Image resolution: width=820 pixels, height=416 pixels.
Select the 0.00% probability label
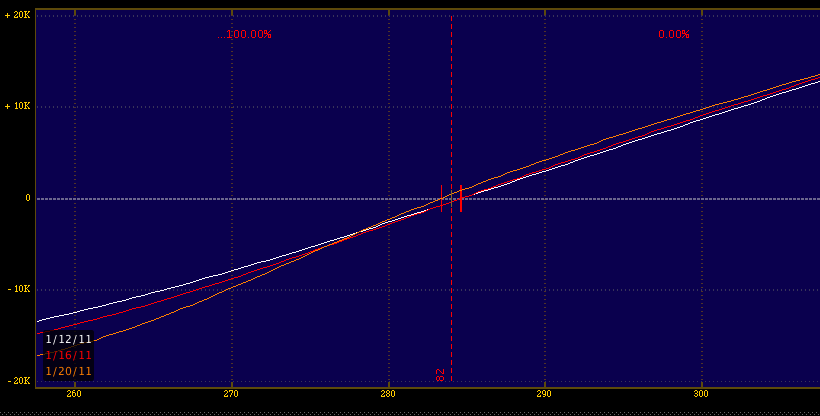coord(674,34)
